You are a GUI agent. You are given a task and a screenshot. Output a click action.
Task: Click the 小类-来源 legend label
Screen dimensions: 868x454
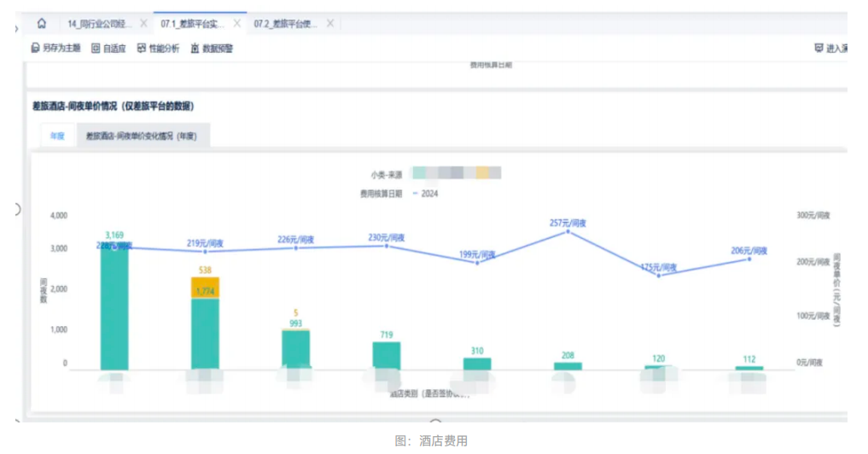(x=387, y=175)
